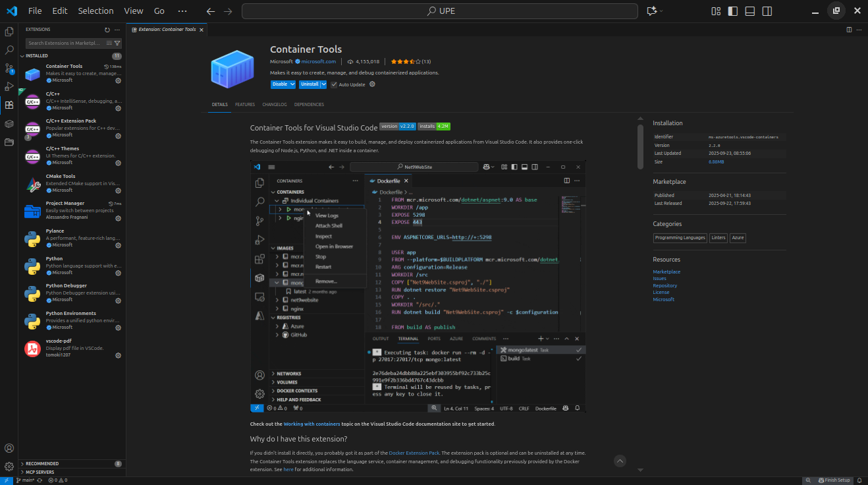Refresh the Extensions list
This screenshot has width=868, height=485.
(106, 29)
